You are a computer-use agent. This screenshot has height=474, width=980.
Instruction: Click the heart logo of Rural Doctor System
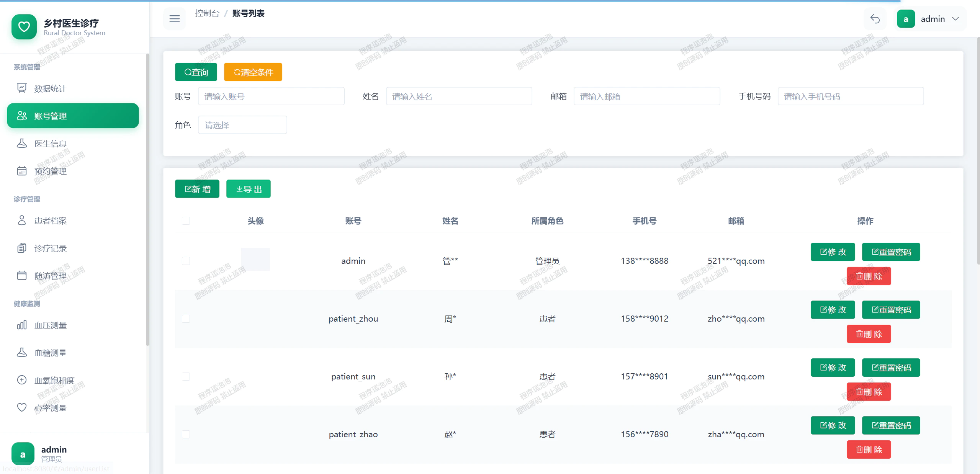tap(24, 26)
